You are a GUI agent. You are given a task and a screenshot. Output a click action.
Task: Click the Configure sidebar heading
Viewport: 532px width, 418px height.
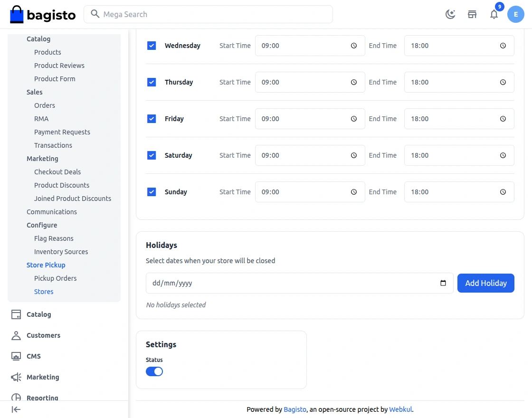click(x=42, y=225)
